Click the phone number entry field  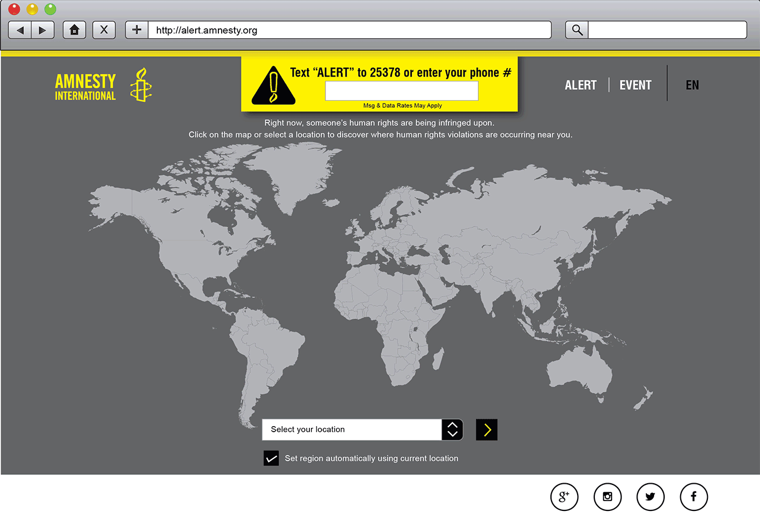click(x=401, y=91)
